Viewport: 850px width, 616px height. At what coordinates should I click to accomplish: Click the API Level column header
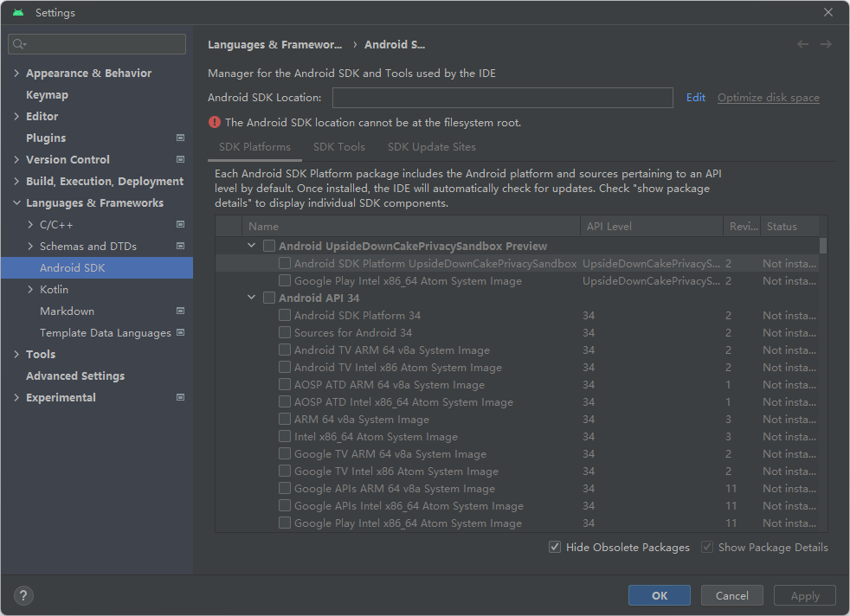click(652, 226)
